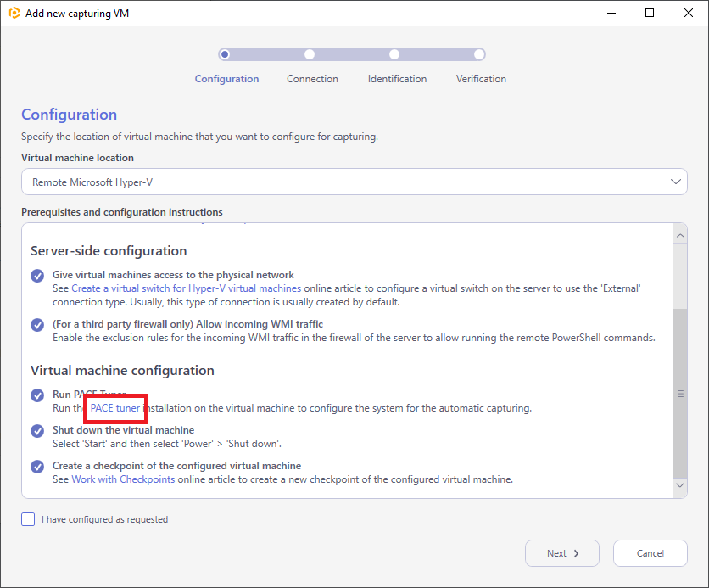Screen dimensions: 709x588
Task: Select the Connection step label
Action: click(x=312, y=79)
